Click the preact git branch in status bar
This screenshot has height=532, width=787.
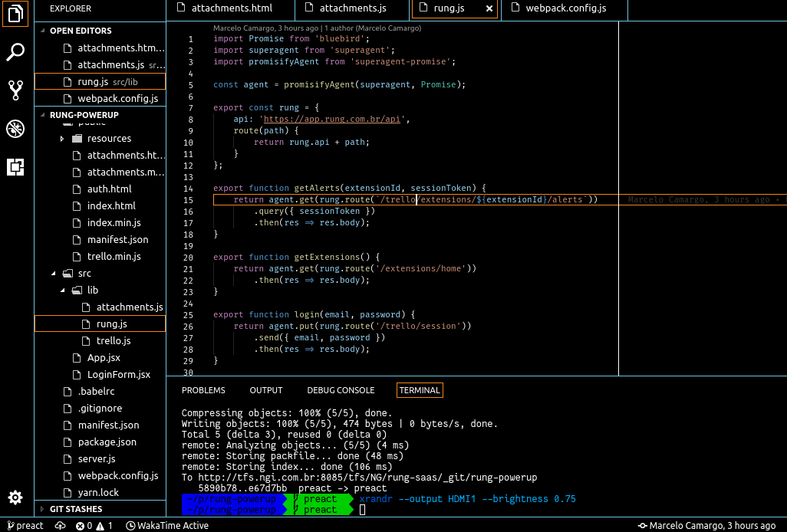pos(25,525)
